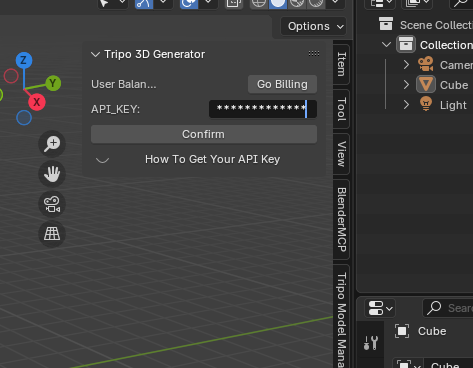Click the Y axis on navigation gizmo
The height and width of the screenshot is (368, 473).
[53, 83]
